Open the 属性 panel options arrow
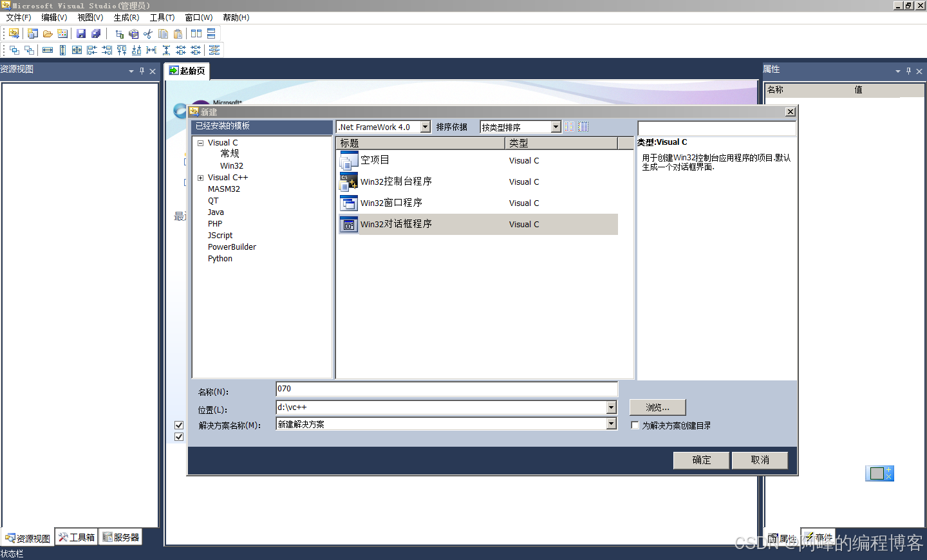This screenshot has width=927, height=560. pyautogui.click(x=898, y=71)
